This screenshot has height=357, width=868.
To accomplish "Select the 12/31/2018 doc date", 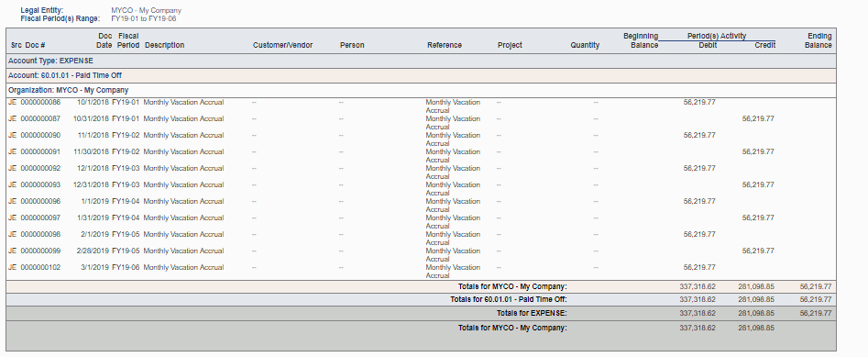I will point(92,184).
